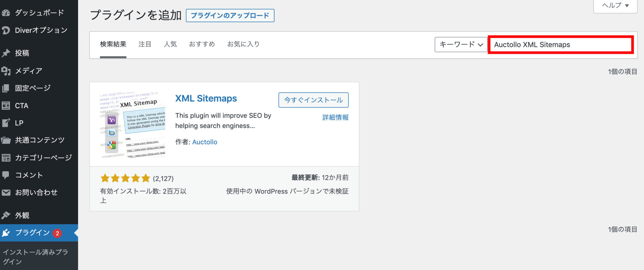
Task: Click the Comments speech bubble icon
Action: coord(6,175)
